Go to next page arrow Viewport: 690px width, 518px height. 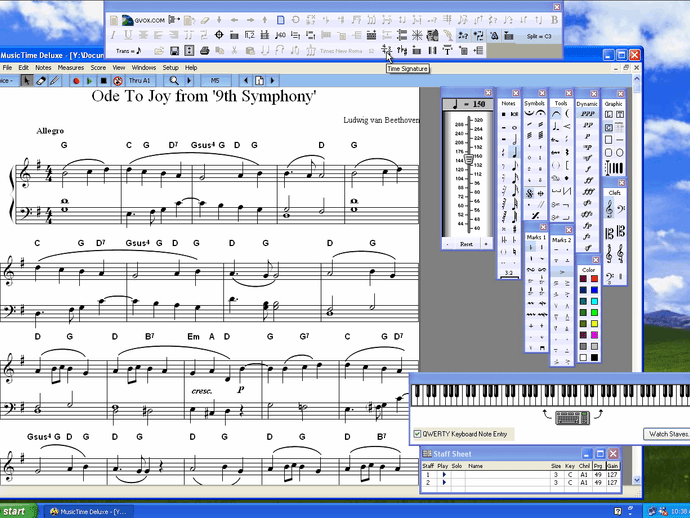pos(272,81)
